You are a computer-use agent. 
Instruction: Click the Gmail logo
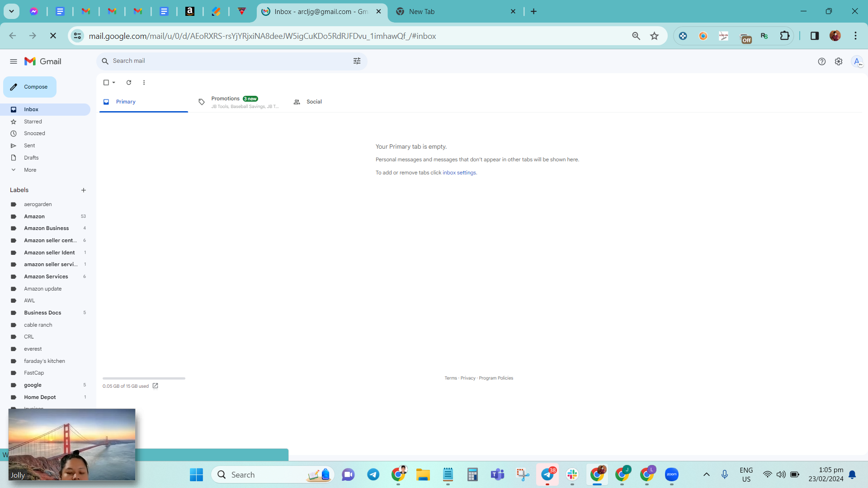click(x=43, y=61)
